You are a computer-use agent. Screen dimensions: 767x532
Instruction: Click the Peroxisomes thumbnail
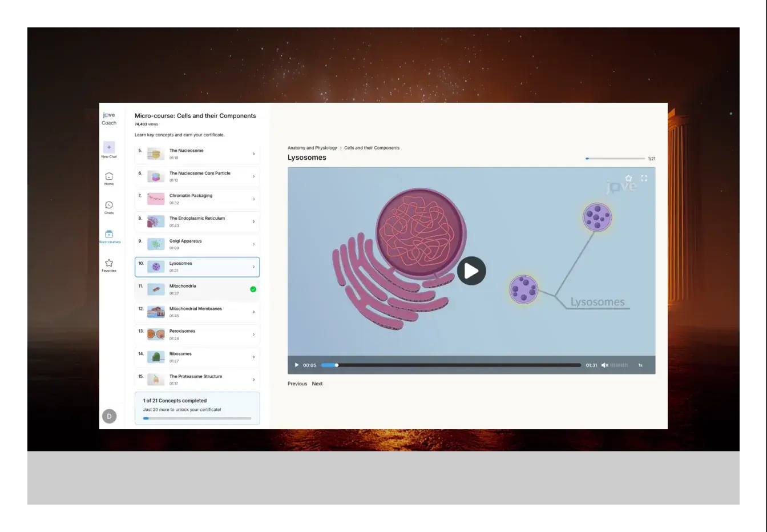tap(156, 334)
